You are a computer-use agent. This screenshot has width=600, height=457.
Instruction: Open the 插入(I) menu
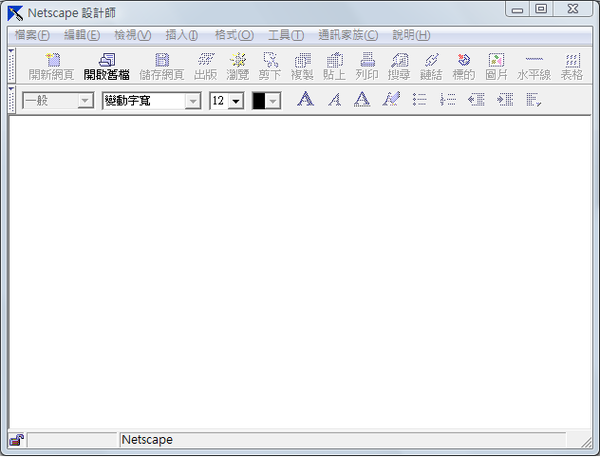tap(182, 35)
